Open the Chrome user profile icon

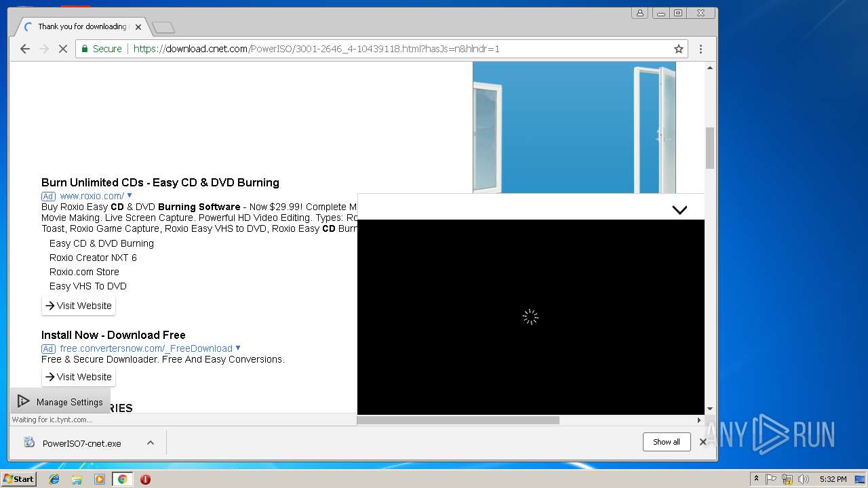pyautogui.click(x=639, y=13)
